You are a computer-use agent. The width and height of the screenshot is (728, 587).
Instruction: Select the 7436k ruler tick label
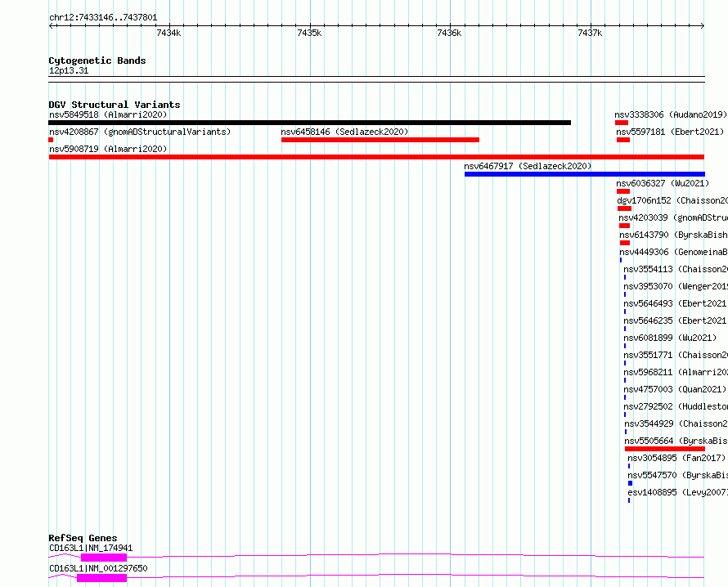click(x=449, y=33)
